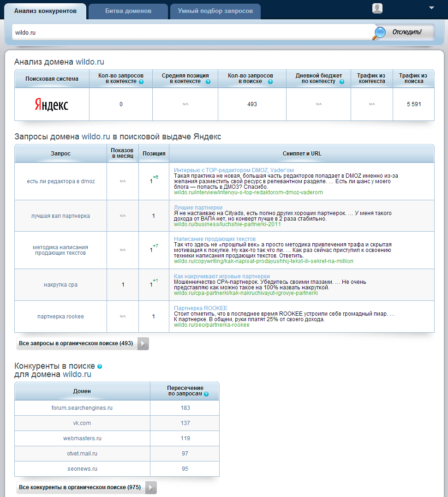Click the Домен column header
This screenshot has width=448, height=497.
pos(82,391)
